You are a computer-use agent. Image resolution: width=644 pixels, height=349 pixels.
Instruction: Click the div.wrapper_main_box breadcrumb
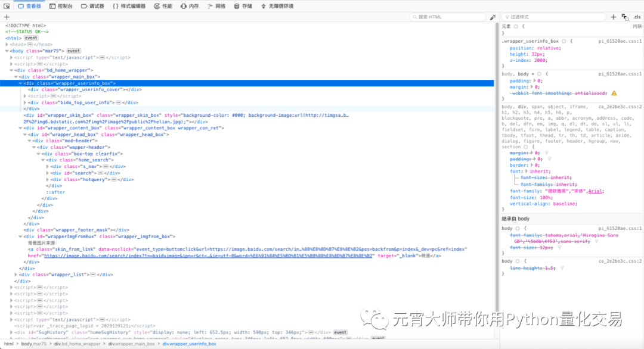coord(131,344)
